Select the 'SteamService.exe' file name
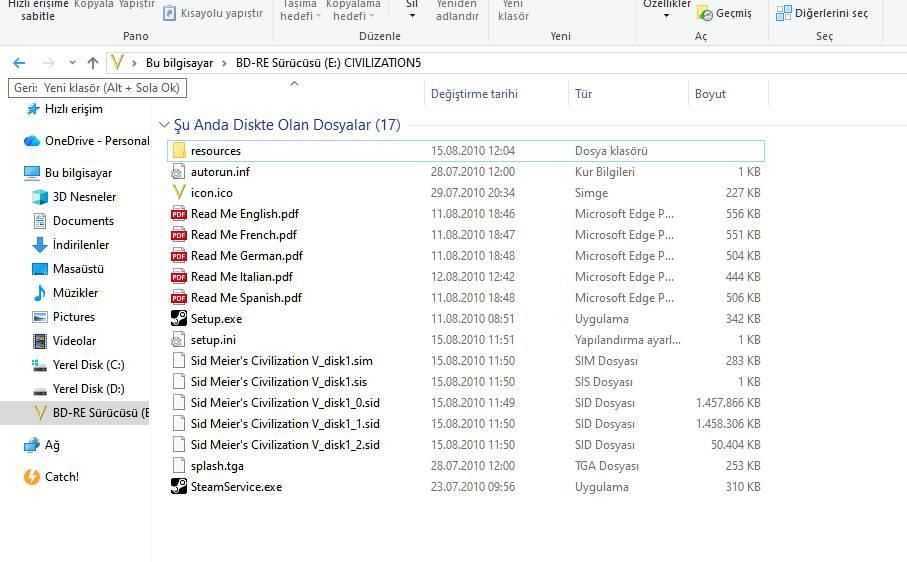The width and height of the screenshot is (907, 562). click(x=237, y=487)
